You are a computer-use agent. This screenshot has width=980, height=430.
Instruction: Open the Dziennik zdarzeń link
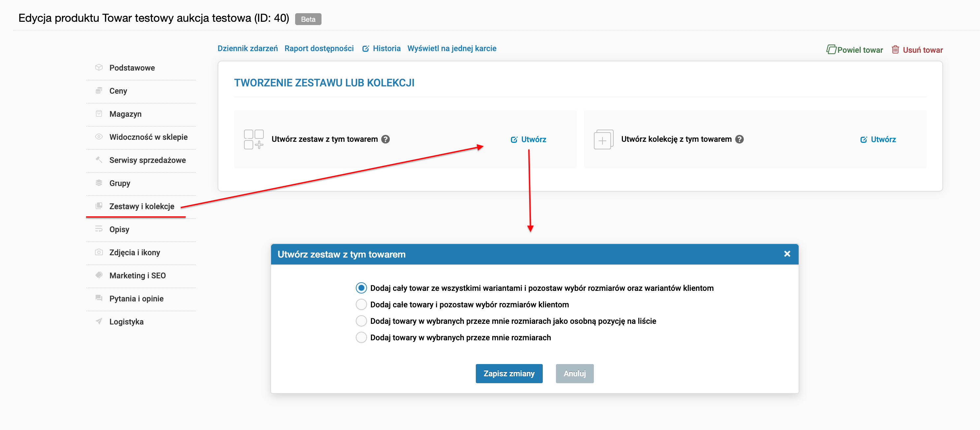[247, 48]
